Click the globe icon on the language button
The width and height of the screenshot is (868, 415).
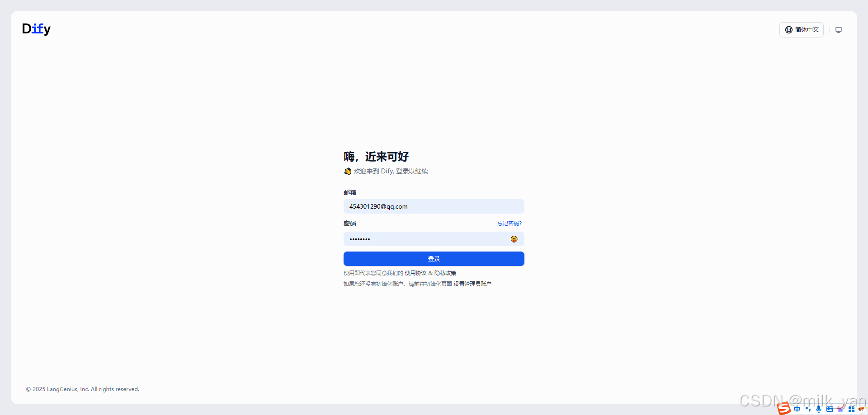click(x=788, y=29)
